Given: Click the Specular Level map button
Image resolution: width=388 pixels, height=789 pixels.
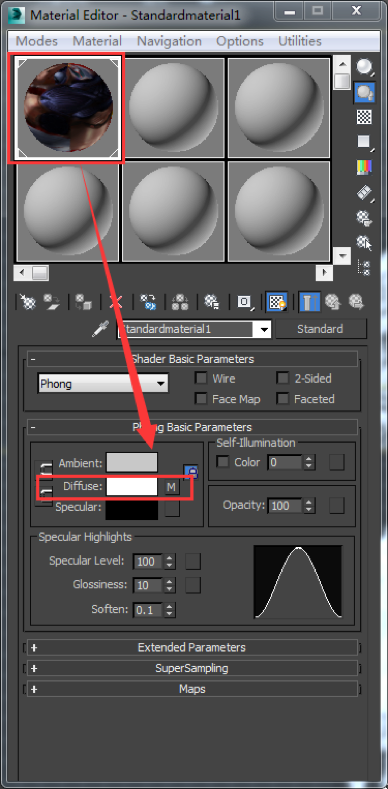Looking at the screenshot, I should [x=193, y=561].
